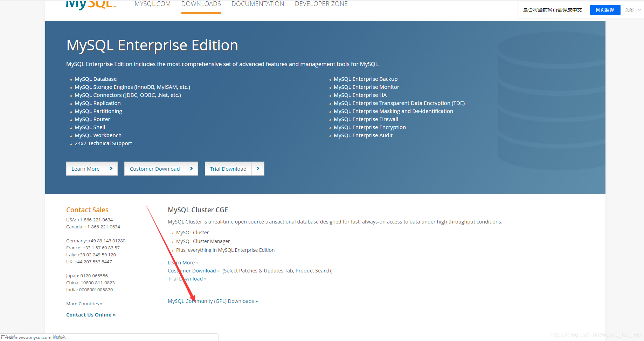The height and width of the screenshot is (341, 644).
Task: Click Japan: 0120-065556 phone number
Action: [87, 276]
